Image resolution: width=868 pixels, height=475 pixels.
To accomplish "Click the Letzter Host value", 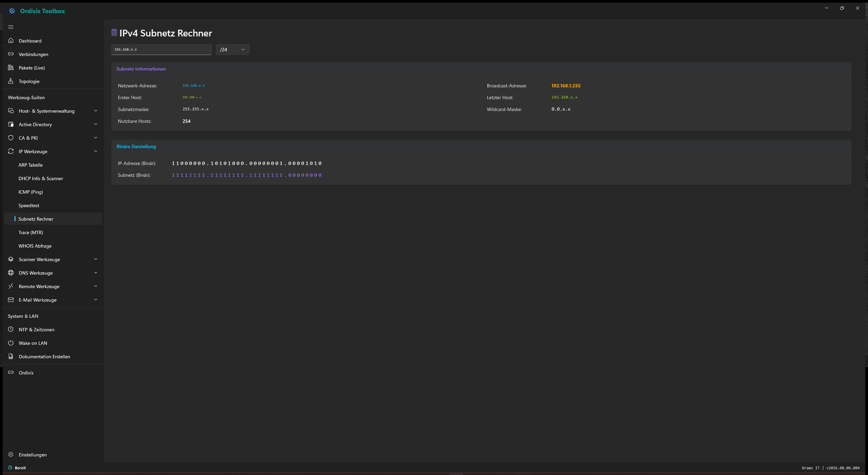I will point(564,97).
